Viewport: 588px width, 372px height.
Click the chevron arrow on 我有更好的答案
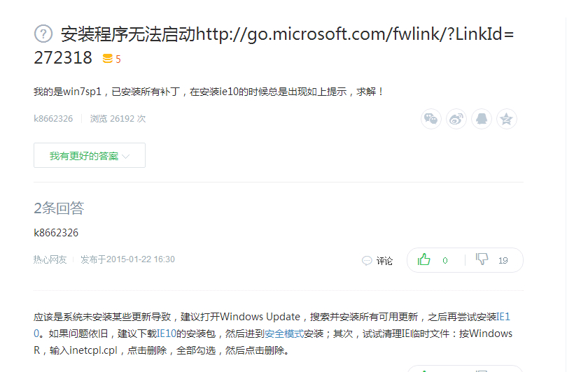click(126, 157)
